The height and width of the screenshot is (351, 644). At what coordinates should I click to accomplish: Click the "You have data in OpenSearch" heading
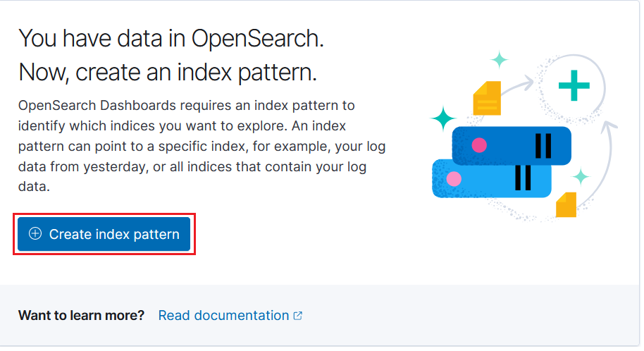[171, 38]
